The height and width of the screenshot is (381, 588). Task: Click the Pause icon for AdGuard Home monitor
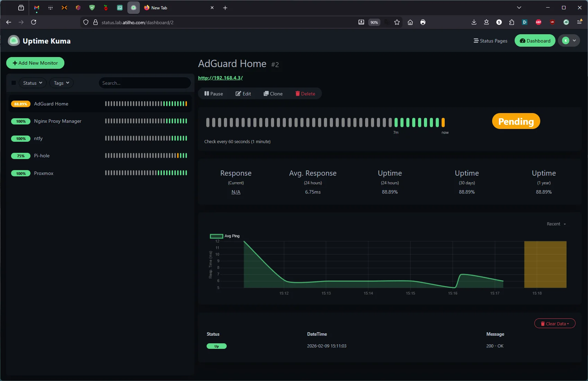pyautogui.click(x=207, y=93)
